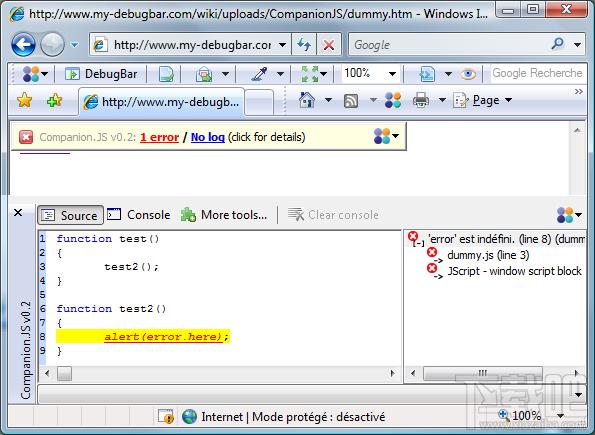Select JScript - window script block entry
This screenshot has height=435, width=595.
(514, 271)
